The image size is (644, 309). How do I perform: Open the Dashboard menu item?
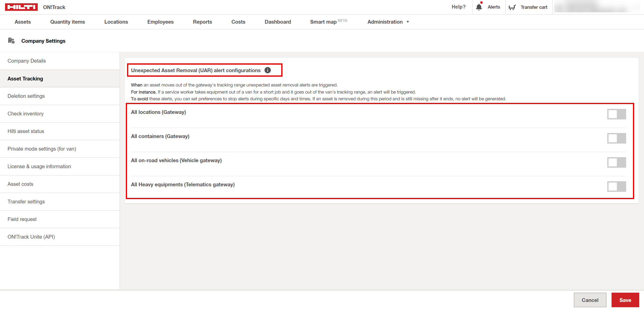278,22
